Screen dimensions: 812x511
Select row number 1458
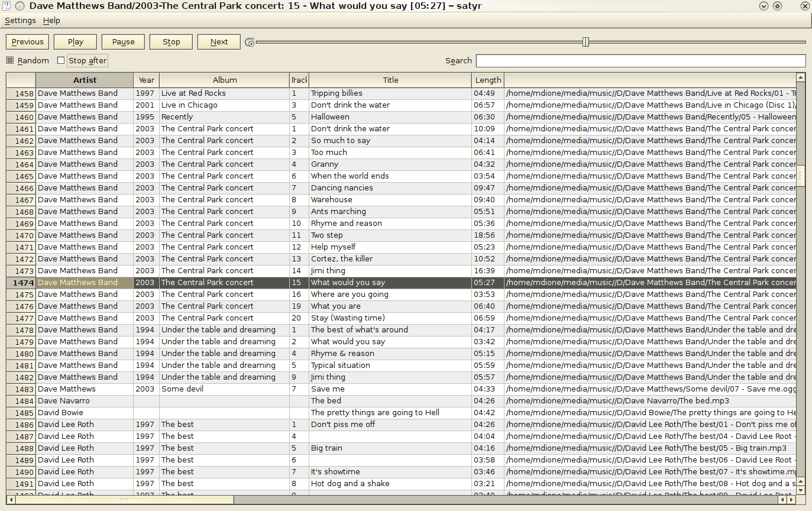click(x=21, y=93)
